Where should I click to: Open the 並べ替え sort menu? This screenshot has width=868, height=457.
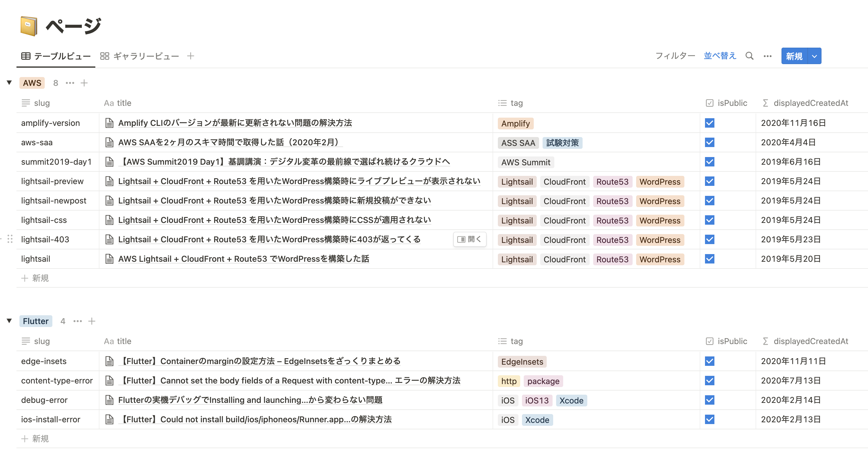pyautogui.click(x=720, y=56)
